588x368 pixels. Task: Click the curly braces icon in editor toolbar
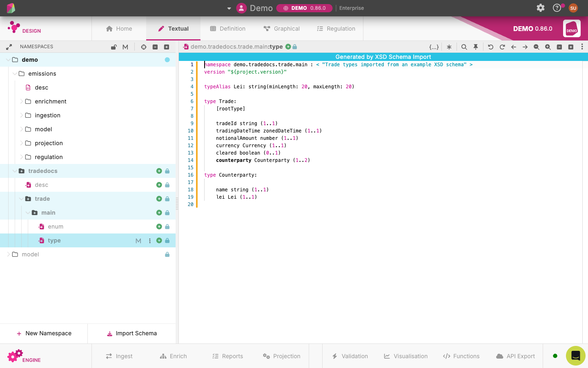(434, 47)
